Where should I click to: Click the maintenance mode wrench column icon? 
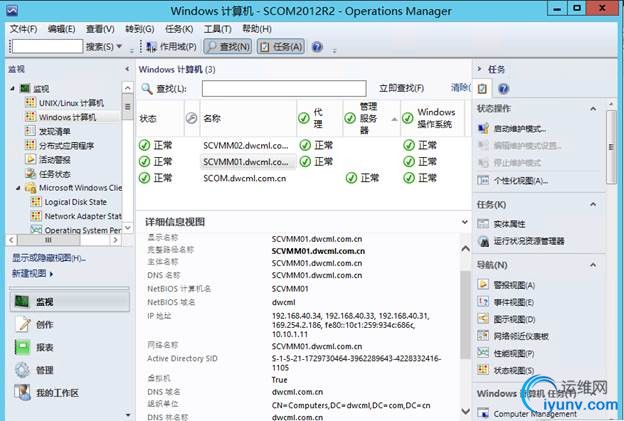191,118
